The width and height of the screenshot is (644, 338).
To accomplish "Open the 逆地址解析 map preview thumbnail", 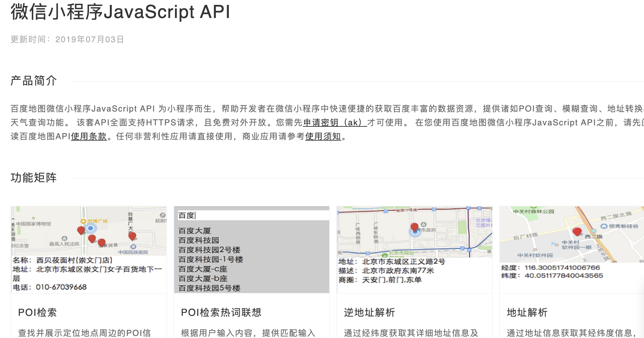I will tap(415, 250).
